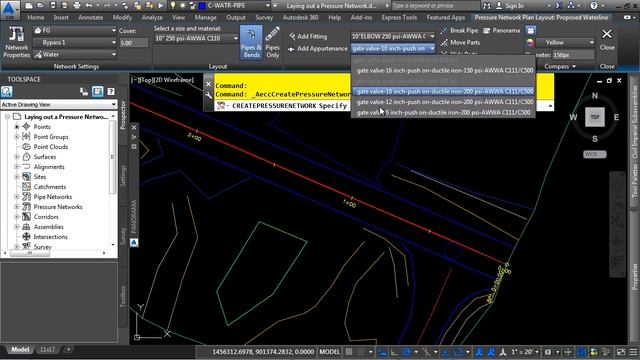Toggle compass visibility icon
Screen dimensions: 640x360
tap(530, 31)
